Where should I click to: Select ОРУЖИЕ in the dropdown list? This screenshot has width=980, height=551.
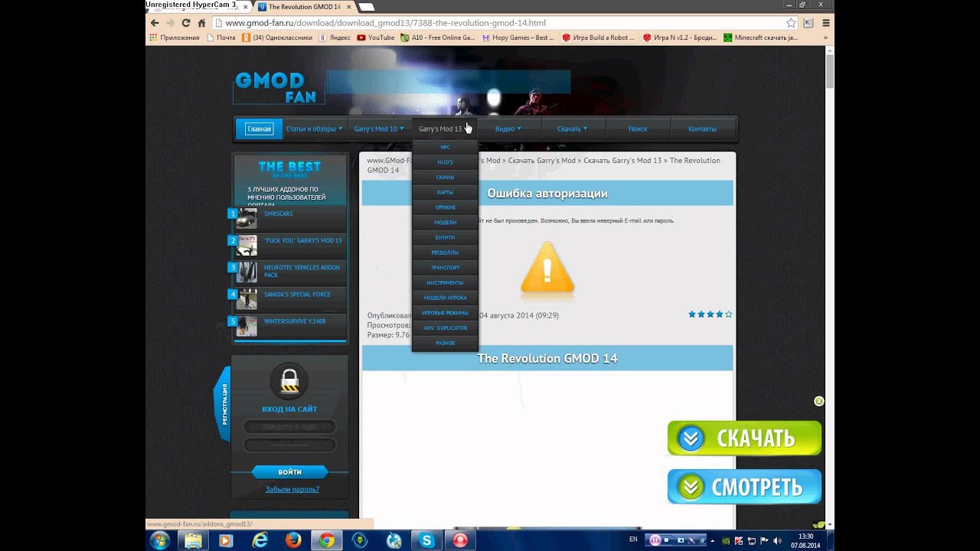[x=445, y=207]
